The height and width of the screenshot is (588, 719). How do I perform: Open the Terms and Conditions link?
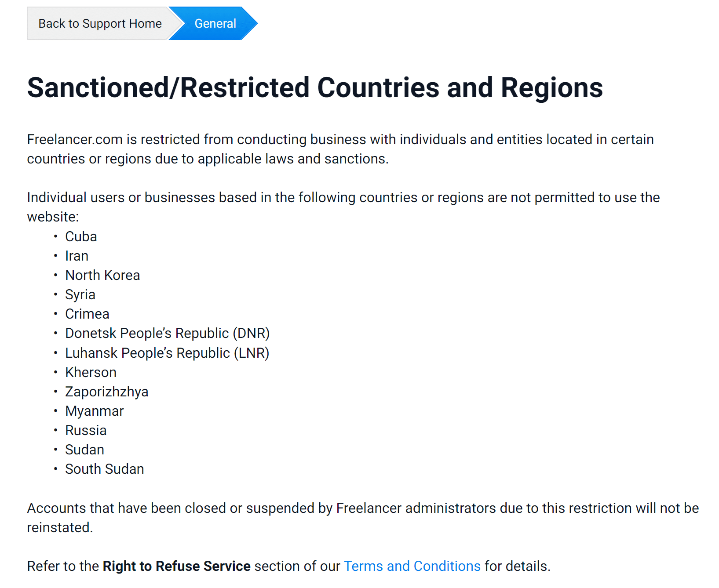412,566
